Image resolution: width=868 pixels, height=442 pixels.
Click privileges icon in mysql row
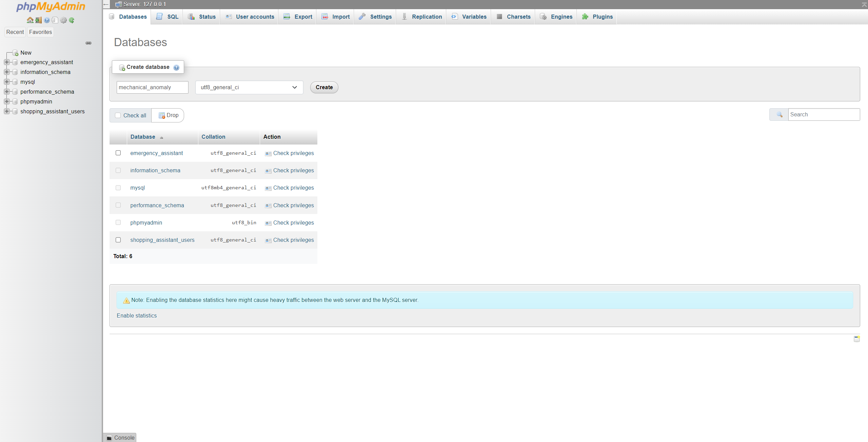268,188
